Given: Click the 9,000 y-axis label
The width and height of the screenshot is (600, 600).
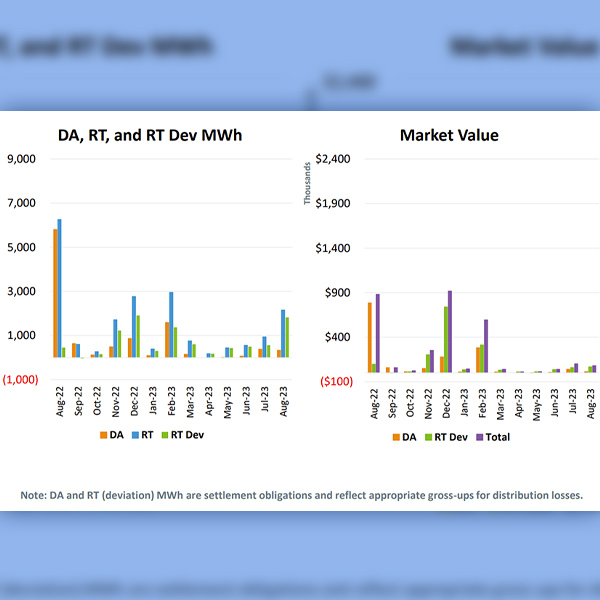Looking at the screenshot, I should (22, 159).
